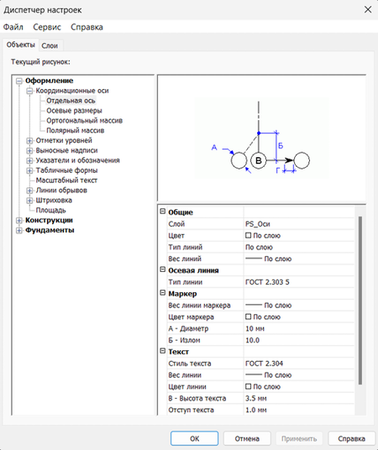Expand the Конструкции tree node
The width and height of the screenshot is (378, 450).
coord(19,220)
